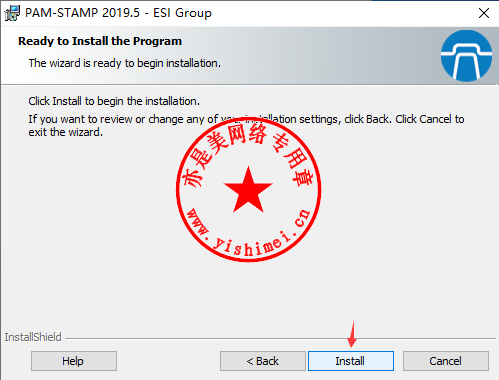This screenshot has width=499, height=380.
Task: Click the Install button
Action: pos(351,361)
